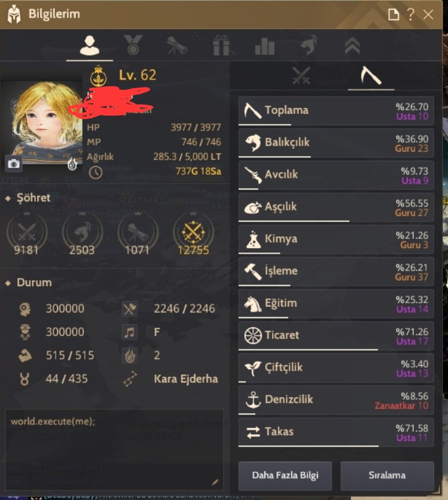The image size is (448, 500).
Task: Select the double chevron upgrade tab
Action: [x=352, y=46]
